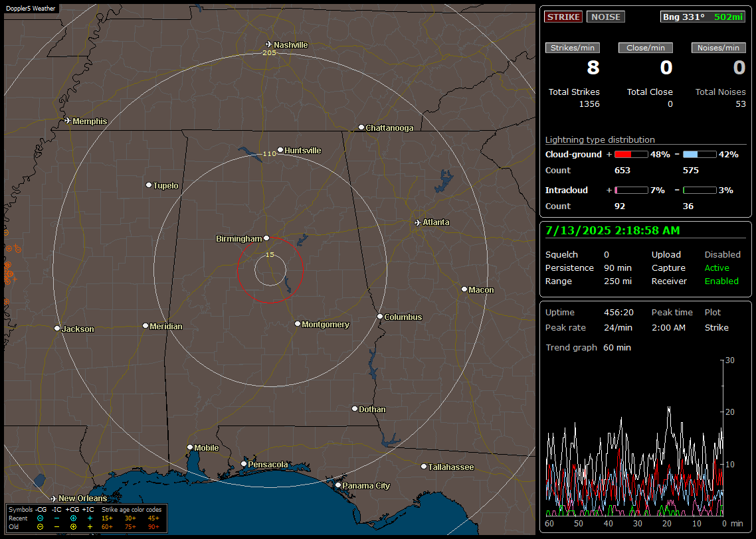Click the Recent +CG symbol in the legend
756x539 pixels.
73,518
